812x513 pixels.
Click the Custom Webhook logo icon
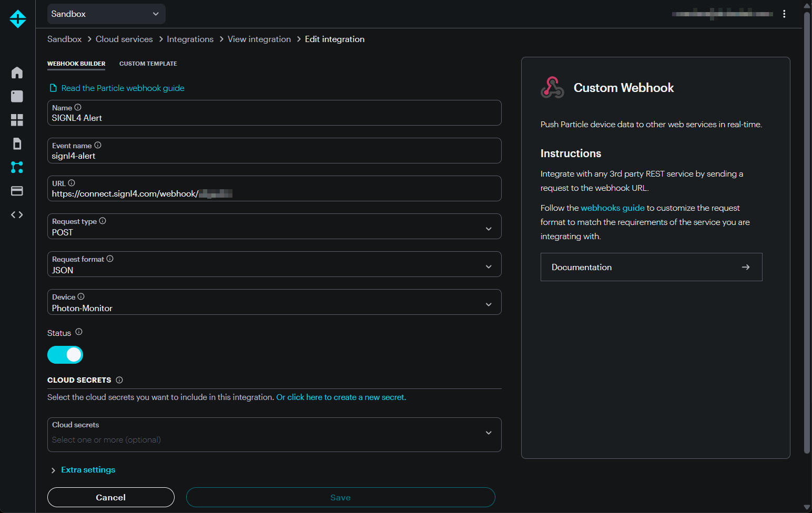click(552, 87)
